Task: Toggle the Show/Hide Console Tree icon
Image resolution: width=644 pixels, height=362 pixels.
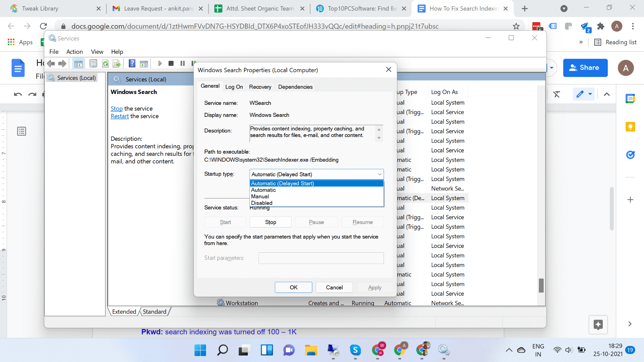Action: coord(78,63)
